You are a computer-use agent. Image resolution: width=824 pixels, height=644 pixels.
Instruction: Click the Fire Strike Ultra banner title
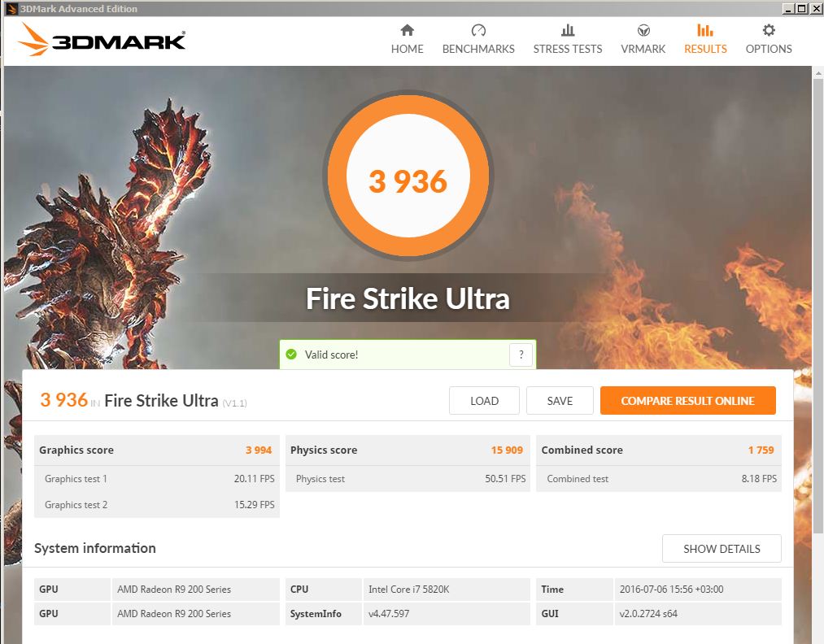pos(408,298)
